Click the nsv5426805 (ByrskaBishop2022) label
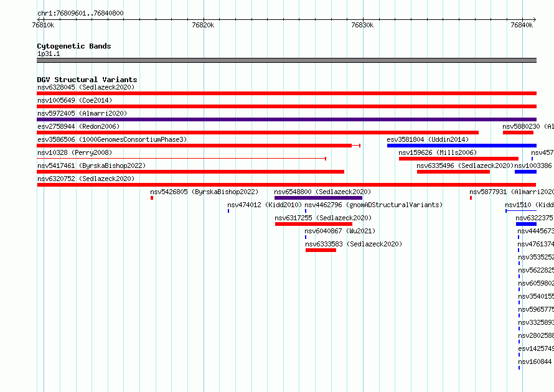Viewport: 554px width, 392px height. point(204,192)
